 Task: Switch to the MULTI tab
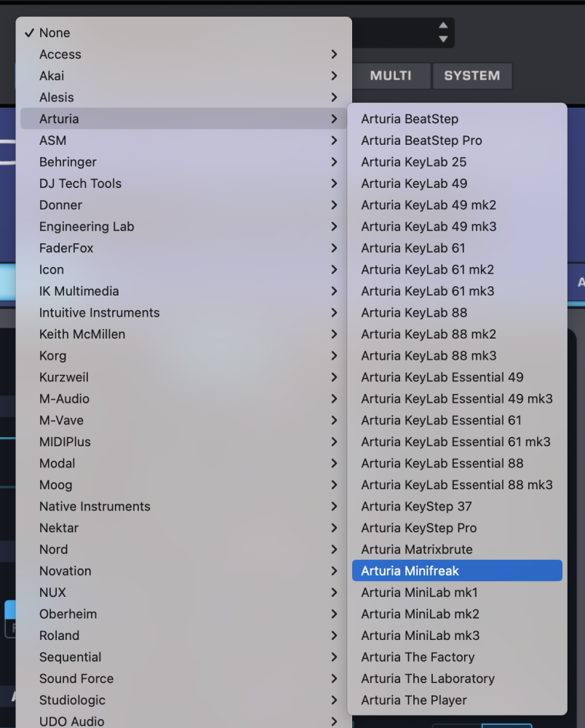[391, 76]
